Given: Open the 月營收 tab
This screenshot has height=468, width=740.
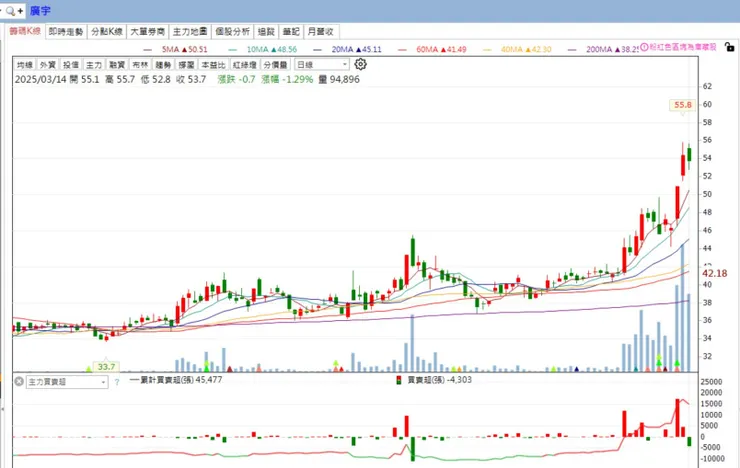Looking at the screenshot, I should [x=320, y=32].
